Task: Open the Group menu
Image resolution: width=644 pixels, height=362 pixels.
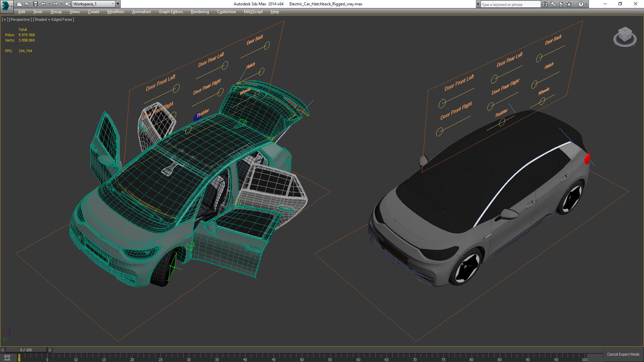Action: pyautogui.click(x=56, y=12)
